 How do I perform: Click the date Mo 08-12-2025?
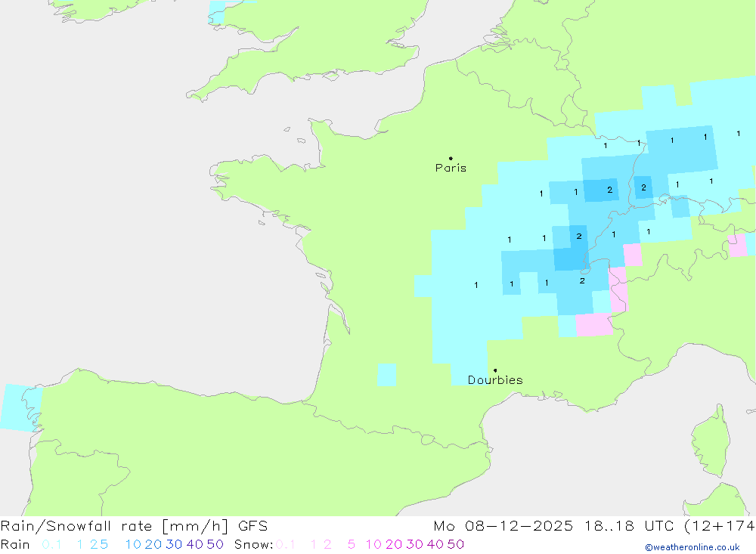tap(503, 525)
